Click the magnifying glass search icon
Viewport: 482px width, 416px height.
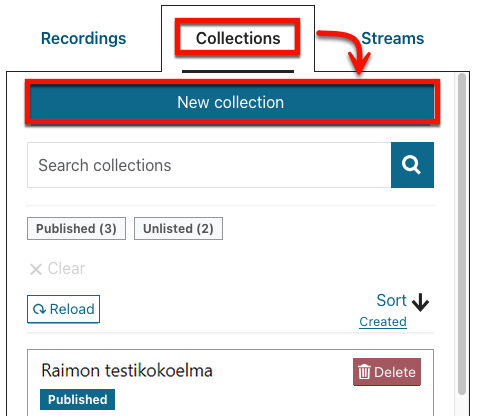point(412,165)
